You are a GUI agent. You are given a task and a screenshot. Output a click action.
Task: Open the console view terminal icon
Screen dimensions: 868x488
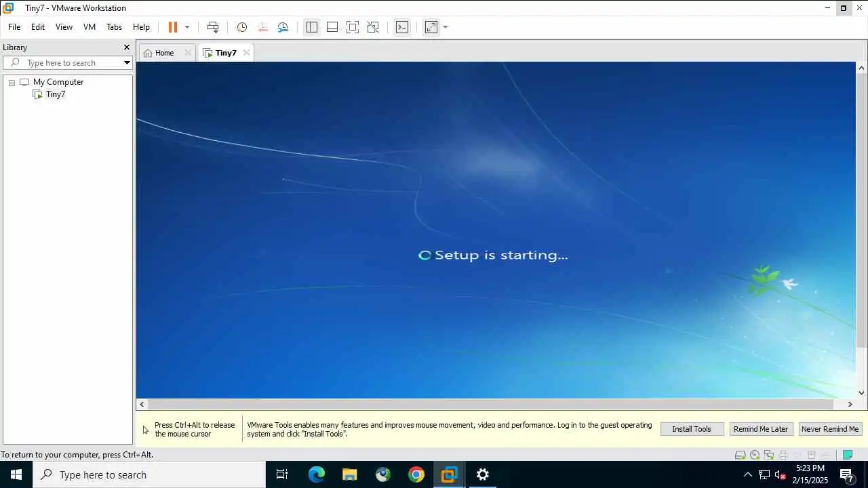tap(402, 27)
